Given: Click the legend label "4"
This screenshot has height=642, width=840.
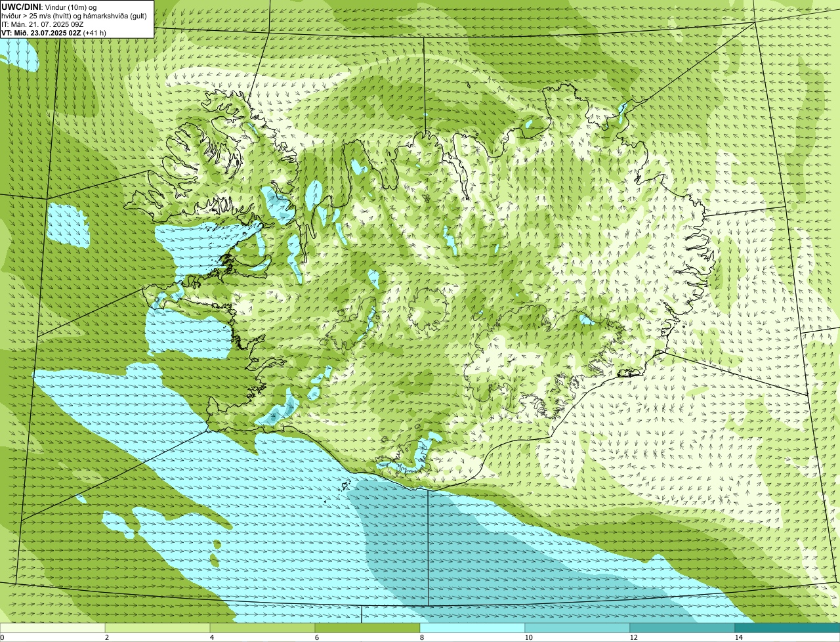Looking at the screenshot, I should pyautogui.click(x=211, y=637).
